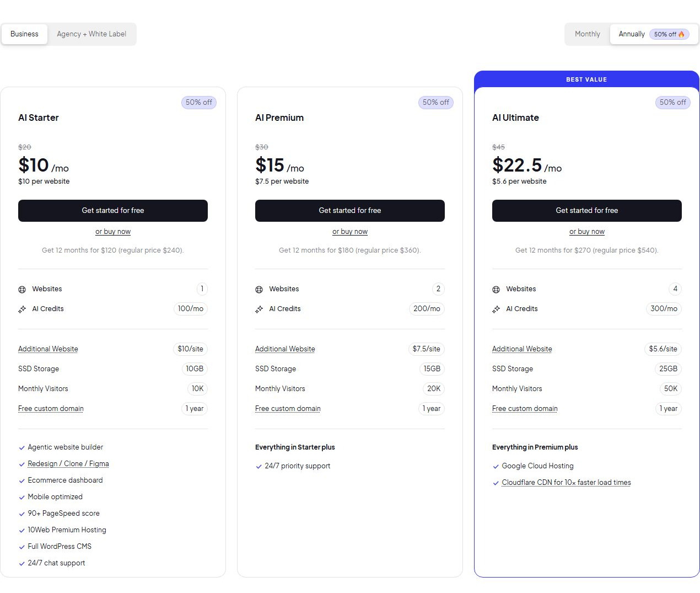Viewport: 700px width, 593px height.
Task: Click the sparkle icon beside AI Credits in AI Starter
Action: pos(22,309)
